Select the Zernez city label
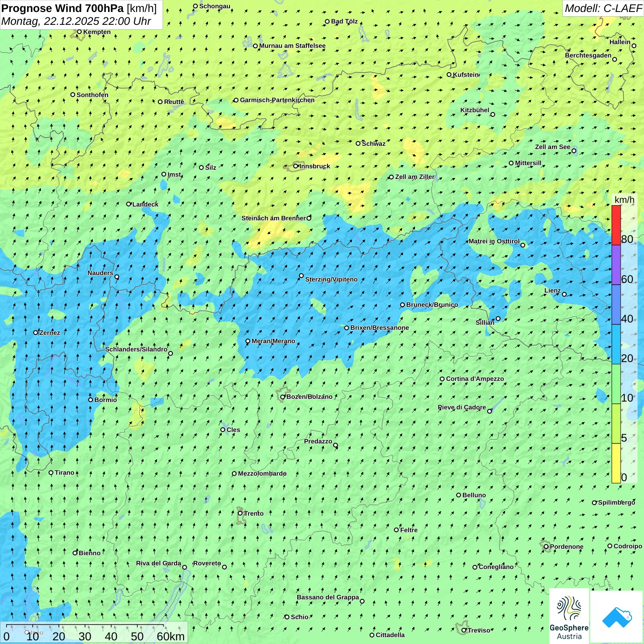The image size is (644, 644). click(50, 333)
